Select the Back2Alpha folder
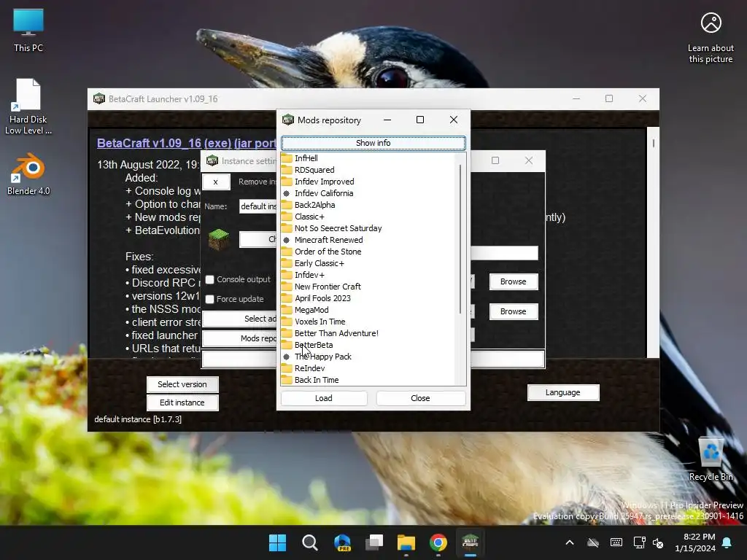 (314, 205)
